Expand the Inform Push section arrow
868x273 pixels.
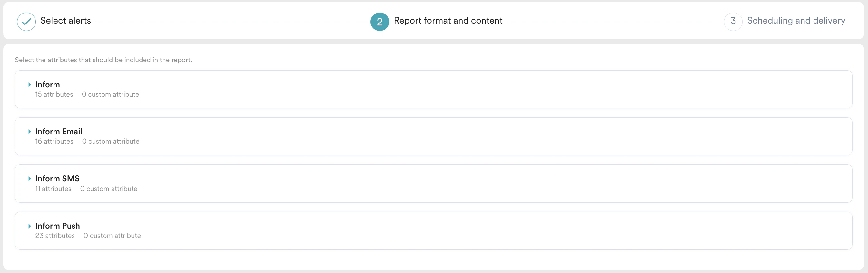coord(30,226)
